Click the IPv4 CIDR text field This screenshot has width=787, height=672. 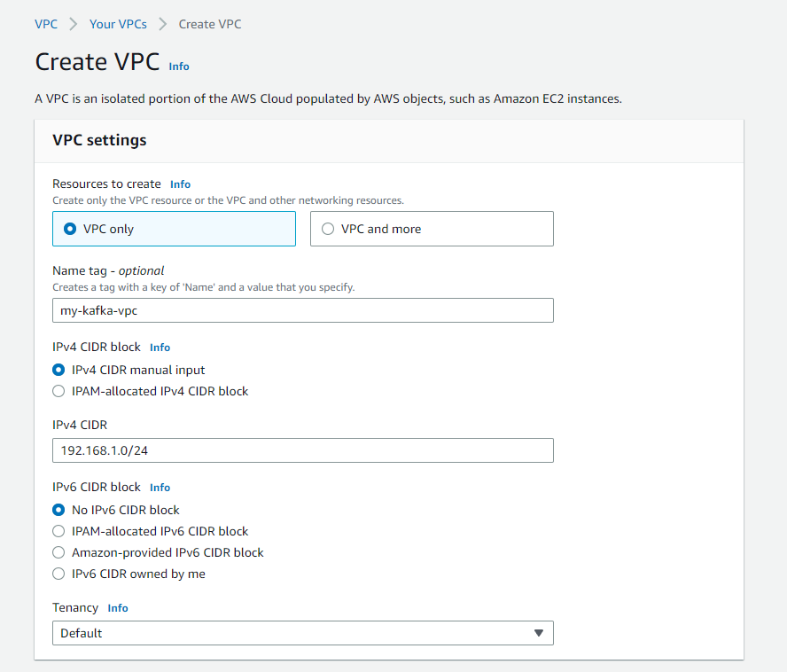click(302, 450)
